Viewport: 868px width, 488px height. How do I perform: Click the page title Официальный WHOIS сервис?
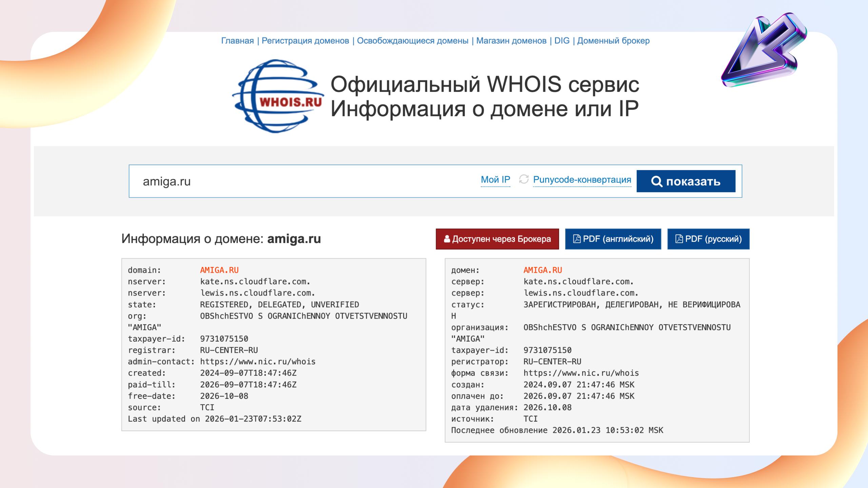pyautogui.click(x=485, y=84)
